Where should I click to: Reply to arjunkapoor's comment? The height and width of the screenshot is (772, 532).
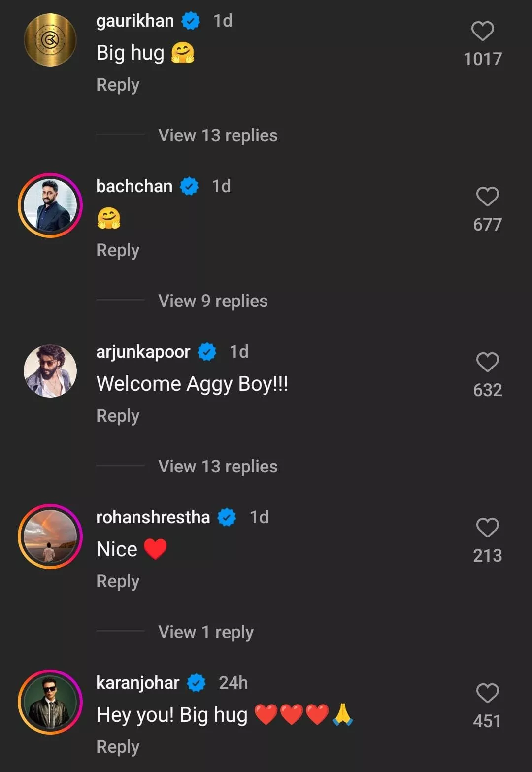click(x=118, y=416)
